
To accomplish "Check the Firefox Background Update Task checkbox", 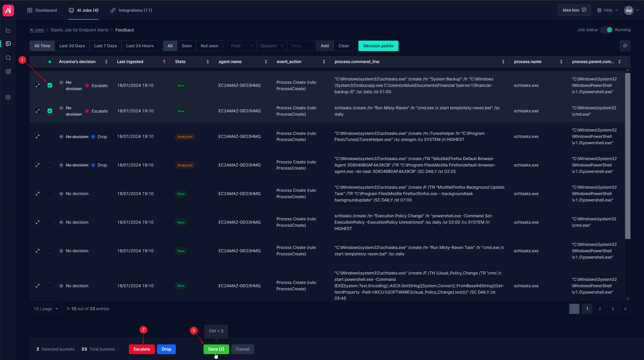I will tap(50, 194).
